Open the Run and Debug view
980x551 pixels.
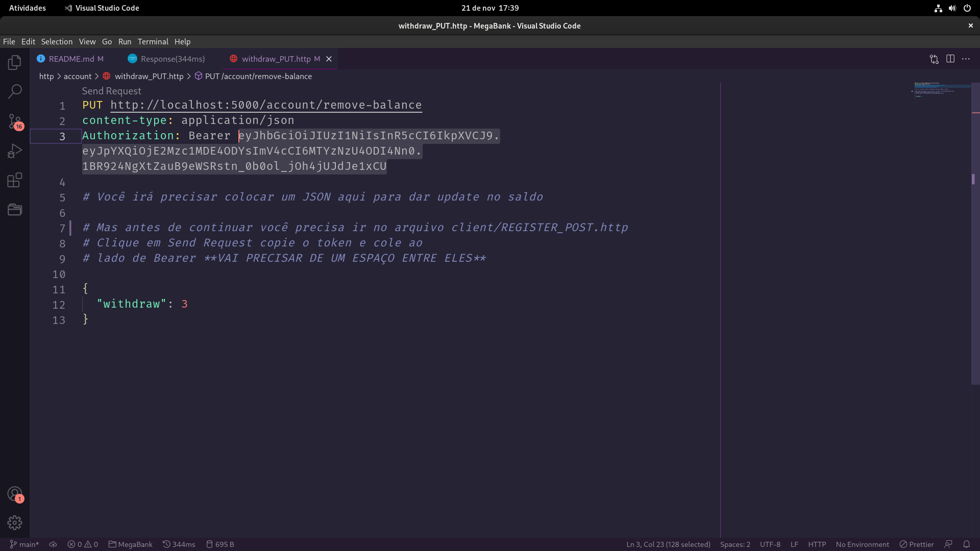15,151
